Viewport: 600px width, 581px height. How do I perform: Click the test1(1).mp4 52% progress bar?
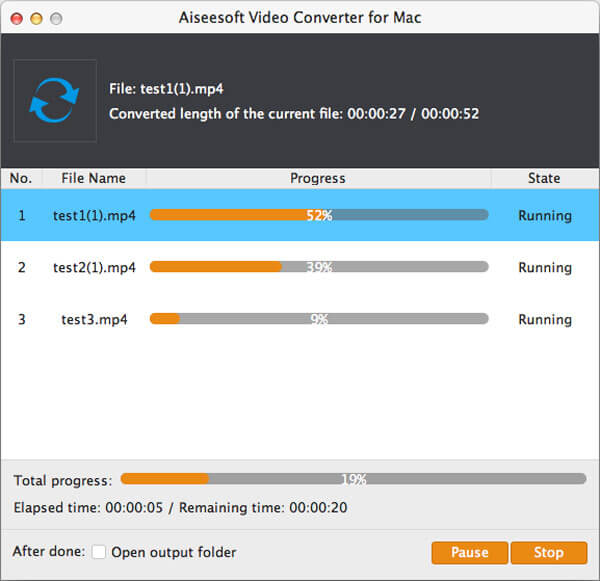point(319,215)
